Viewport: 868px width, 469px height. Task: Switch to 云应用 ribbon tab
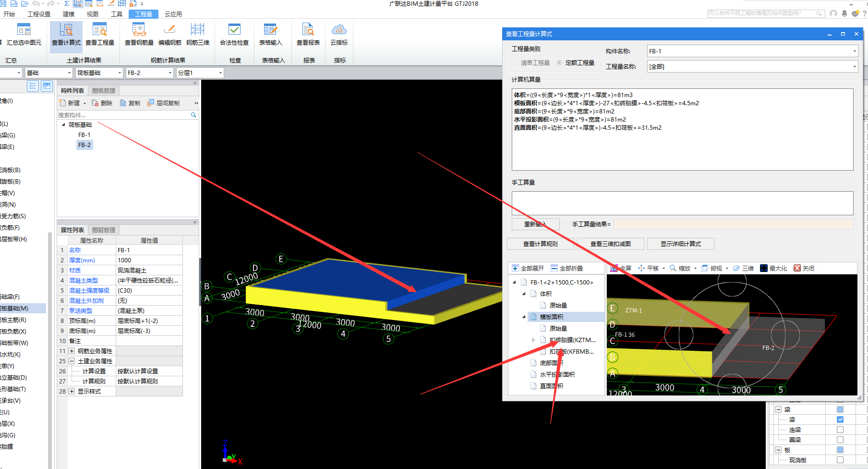pos(173,14)
